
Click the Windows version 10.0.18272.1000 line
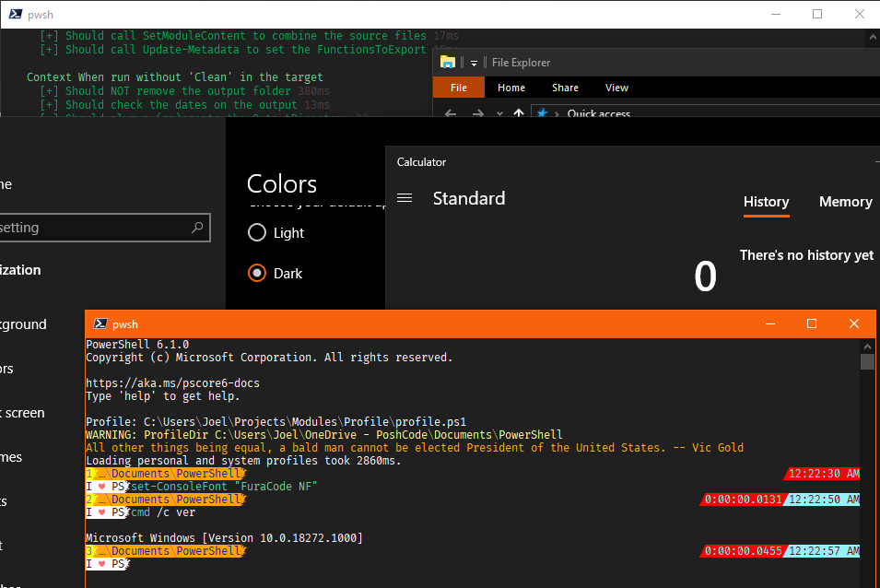[225, 538]
